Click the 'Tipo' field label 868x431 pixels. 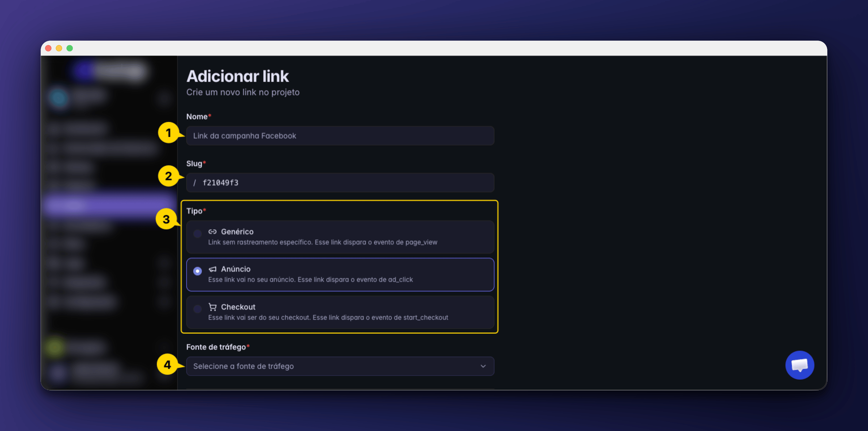click(194, 211)
